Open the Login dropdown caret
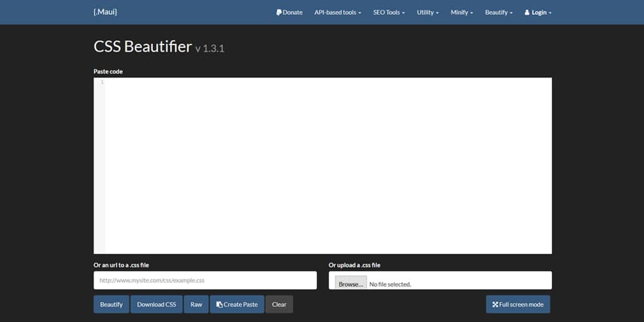Image resolution: width=644 pixels, height=322 pixels. 550,13
